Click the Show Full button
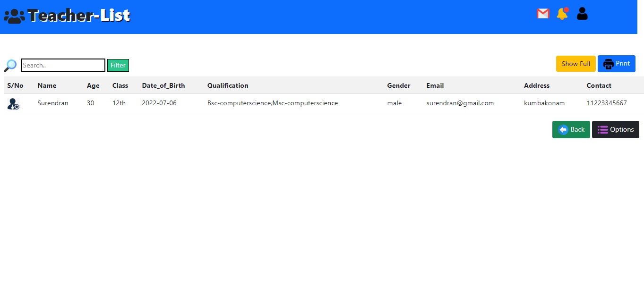Image resolution: width=644 pixels, height=294 pixels. (x=575, y=63)
